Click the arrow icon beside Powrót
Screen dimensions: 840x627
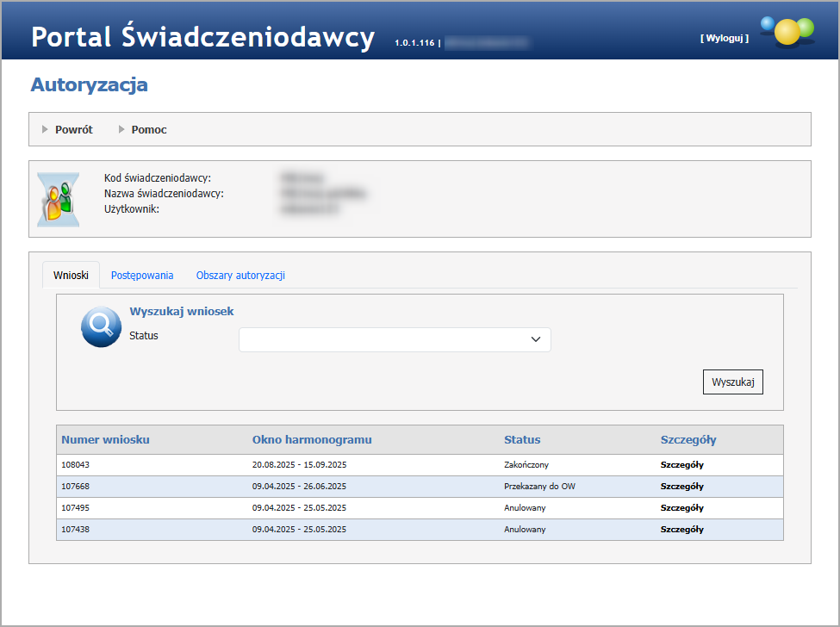tap(45, 129)
